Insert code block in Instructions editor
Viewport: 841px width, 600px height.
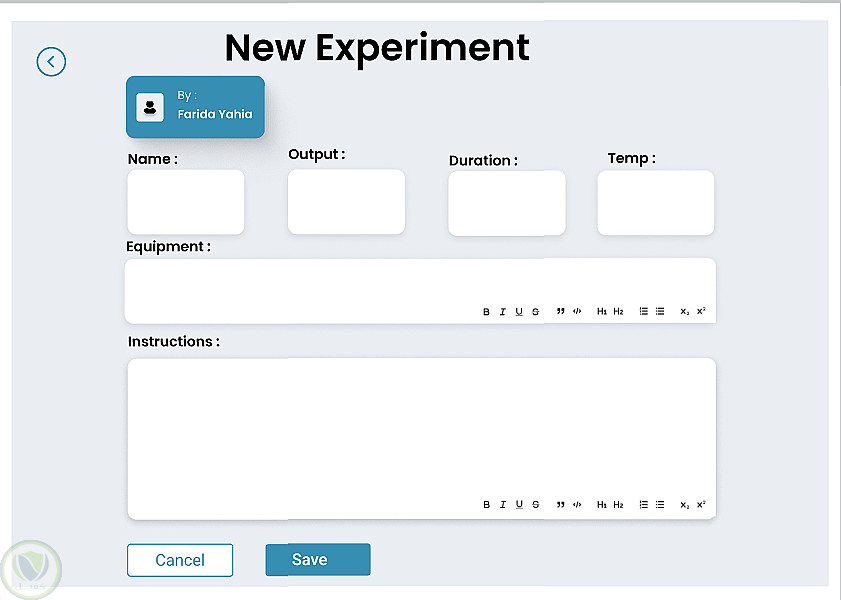click(577, 505)
